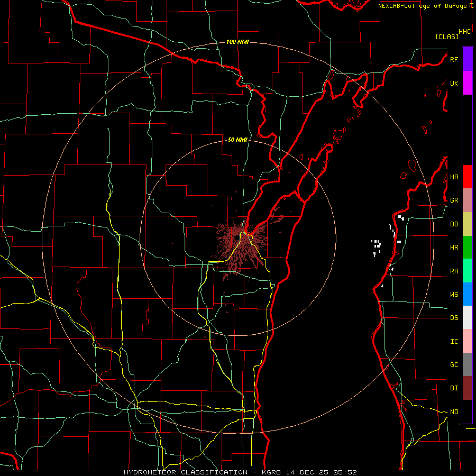Click the ND black legend swatch
476x476 pixels.
[x=467, y=411]
